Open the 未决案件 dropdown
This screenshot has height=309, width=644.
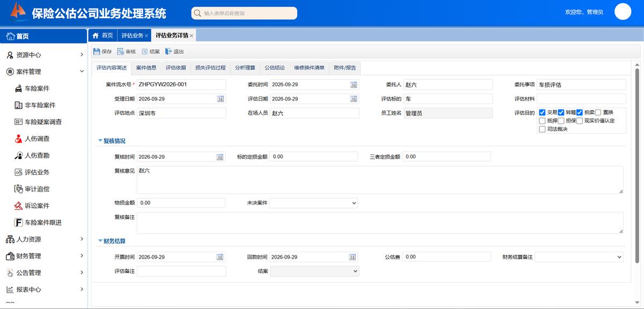(x=314, y=203)
